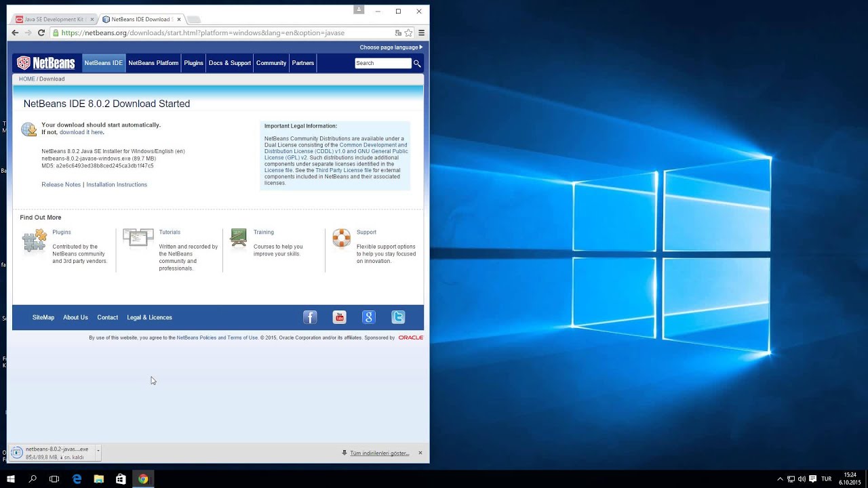
Task: Open the Chrome hamburger menu
Action: pyautogui.click(x=421, y=33)
